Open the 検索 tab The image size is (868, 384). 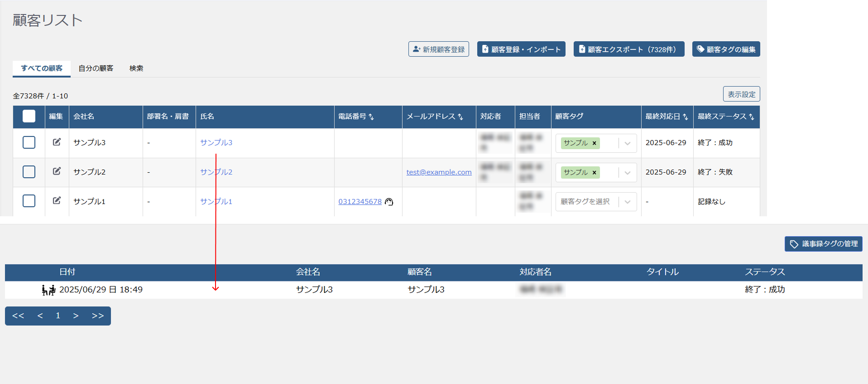coord(136,68)
